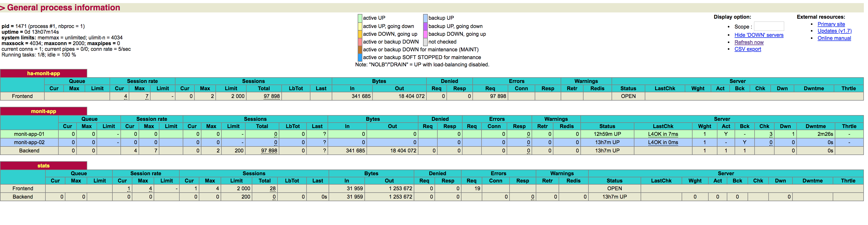
Task: Click the 'active UP, going down' legend swatch
Action: 360,26
